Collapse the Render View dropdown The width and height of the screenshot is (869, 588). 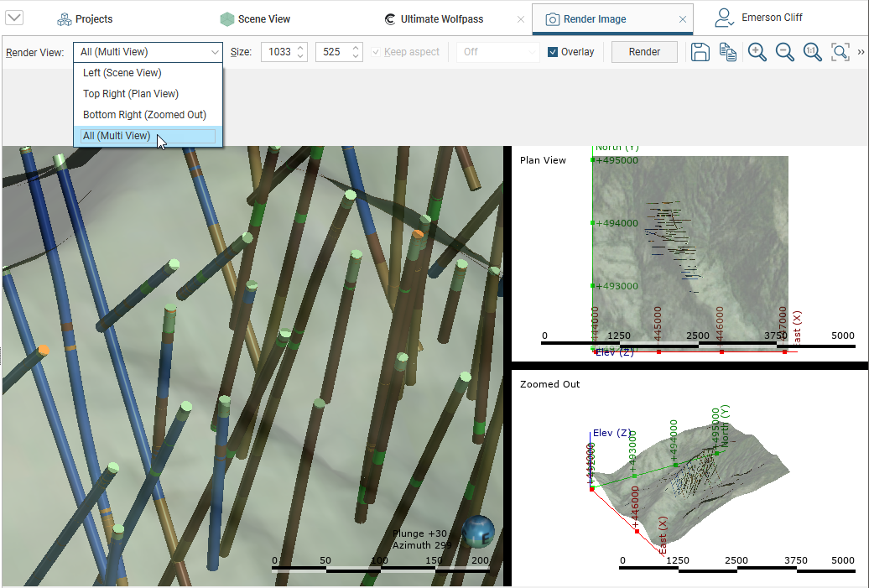pyautogui.click(x=215, y=52)
